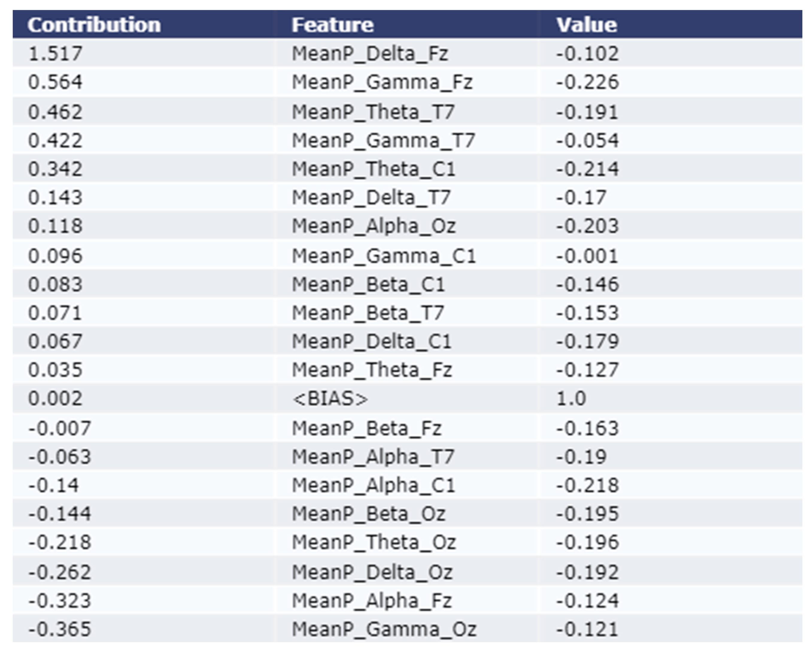
Task: Select the MeanP_Beta_Fz row
Action: [366, 428]
